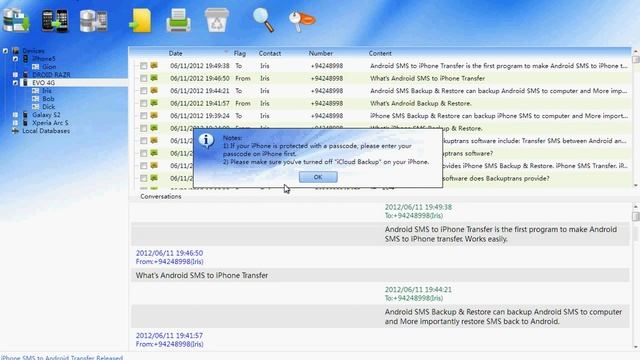Click the phone icon next to Xperia Arc S

[26, 123]
